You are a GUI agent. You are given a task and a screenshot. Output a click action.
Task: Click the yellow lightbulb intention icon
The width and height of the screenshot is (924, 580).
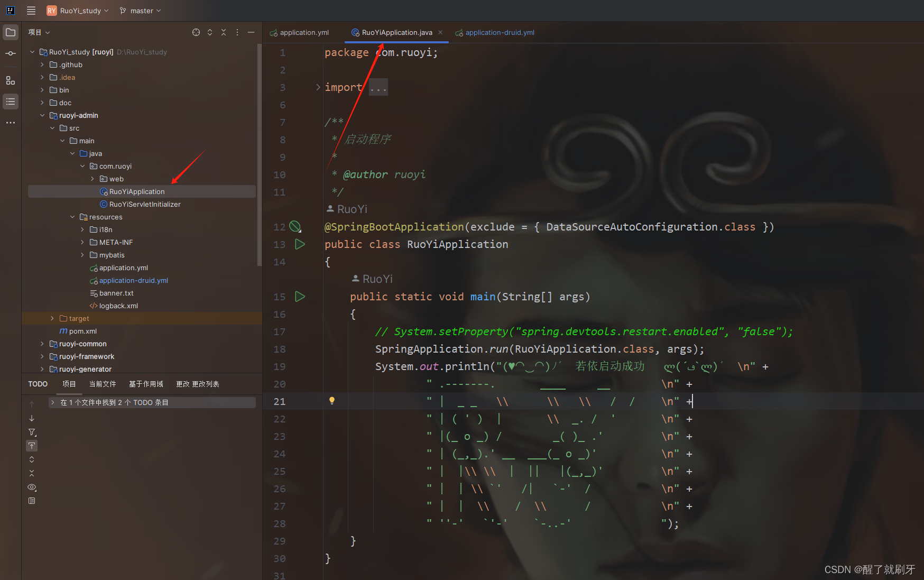(332, 401)
